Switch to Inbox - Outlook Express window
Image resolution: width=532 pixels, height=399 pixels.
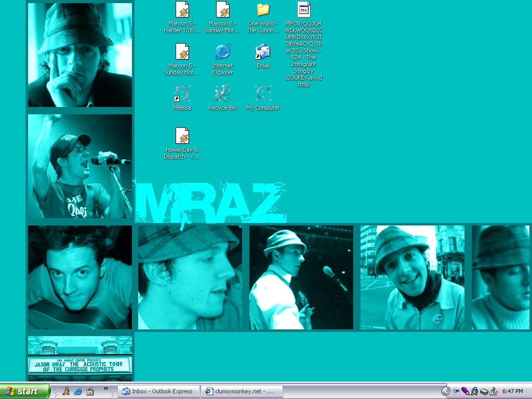(x=158, y=391)
